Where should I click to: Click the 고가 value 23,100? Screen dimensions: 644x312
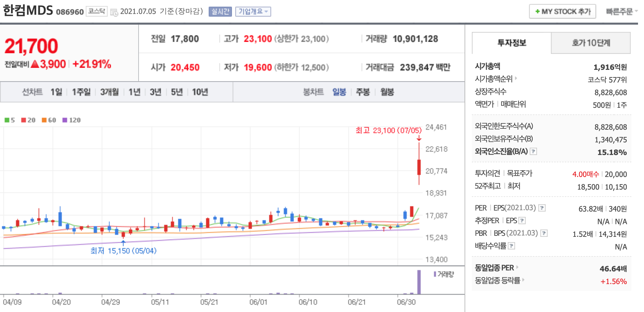(x=258, y=39)
